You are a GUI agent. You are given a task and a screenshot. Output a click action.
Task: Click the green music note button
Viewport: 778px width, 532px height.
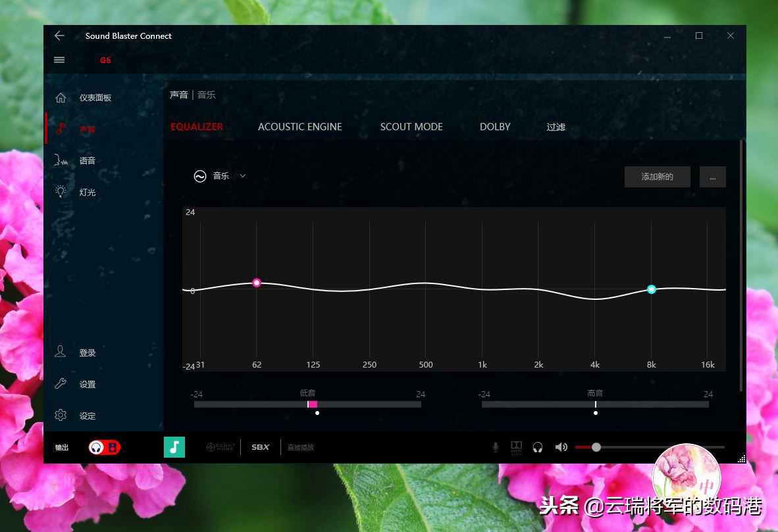pos(174,447)
